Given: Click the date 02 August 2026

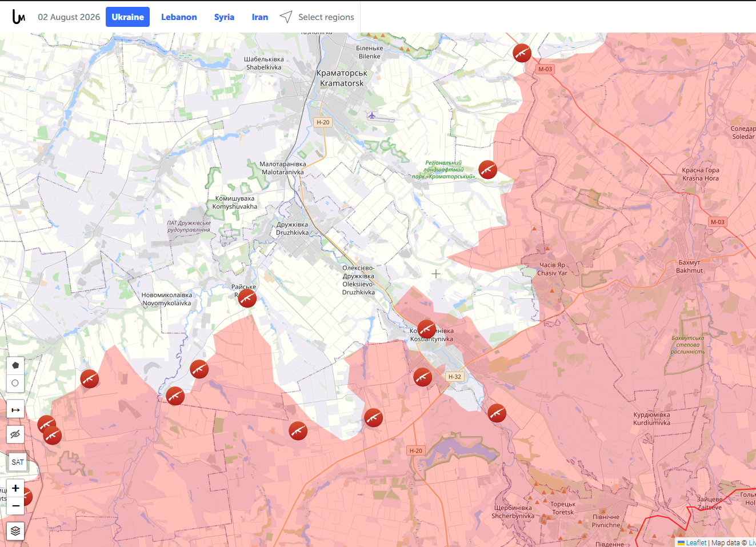Looking at the screenshot, I should click(x=69, y=17).
